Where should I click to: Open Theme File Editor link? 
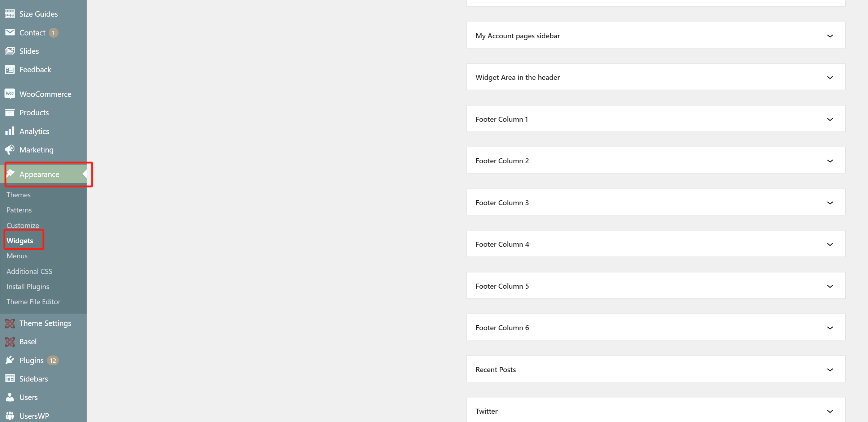pos(33,302)
